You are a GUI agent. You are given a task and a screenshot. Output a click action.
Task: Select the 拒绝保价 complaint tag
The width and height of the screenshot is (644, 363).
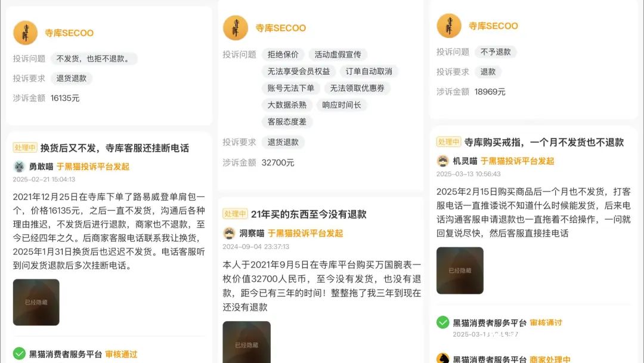pos(283,54)
